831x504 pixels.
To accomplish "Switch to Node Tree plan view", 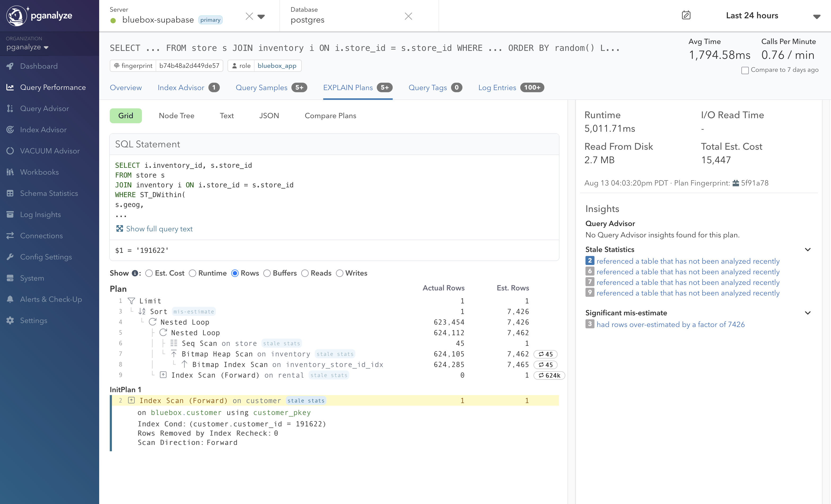I will 176,116.
